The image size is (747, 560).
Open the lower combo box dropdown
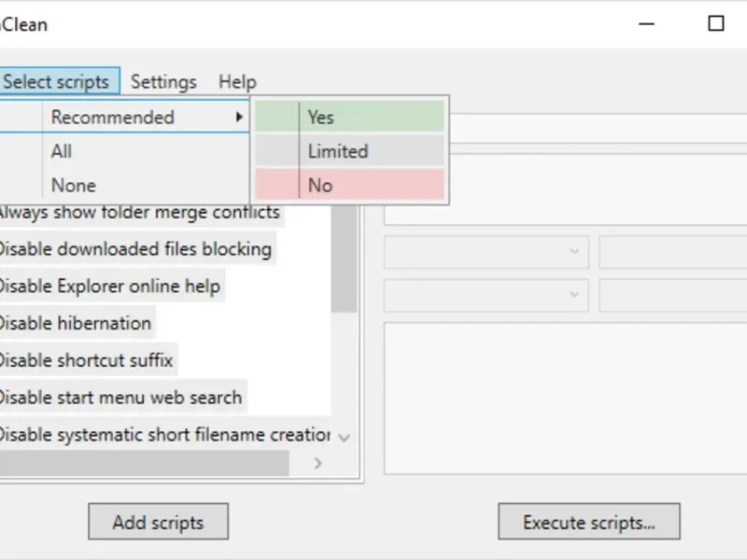[x=573, y=295]
